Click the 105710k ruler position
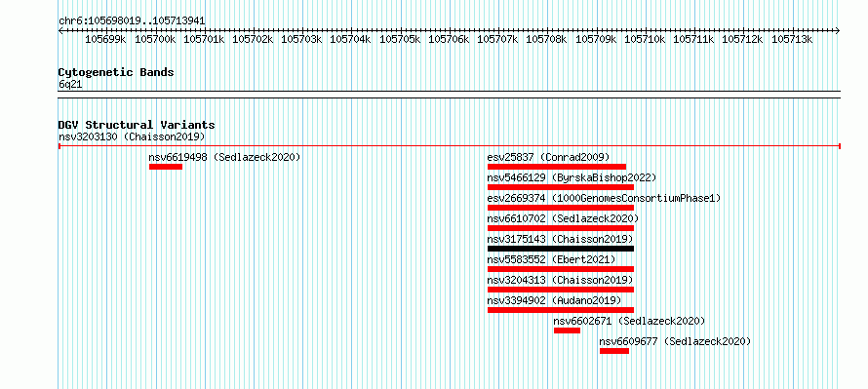This screenshot has height=389, width=868. [x=645, y=39]
